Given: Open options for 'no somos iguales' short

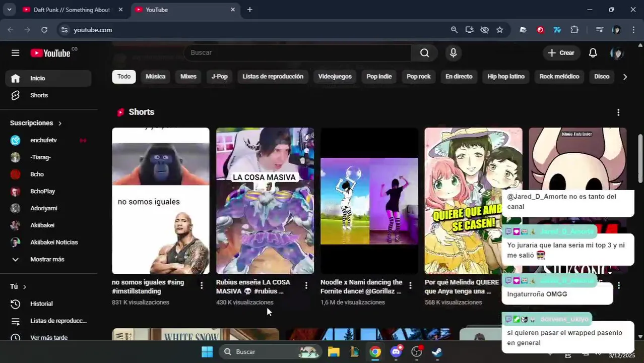Looking at the screenshot, I should pyautogui.click(x=202, y=285).
